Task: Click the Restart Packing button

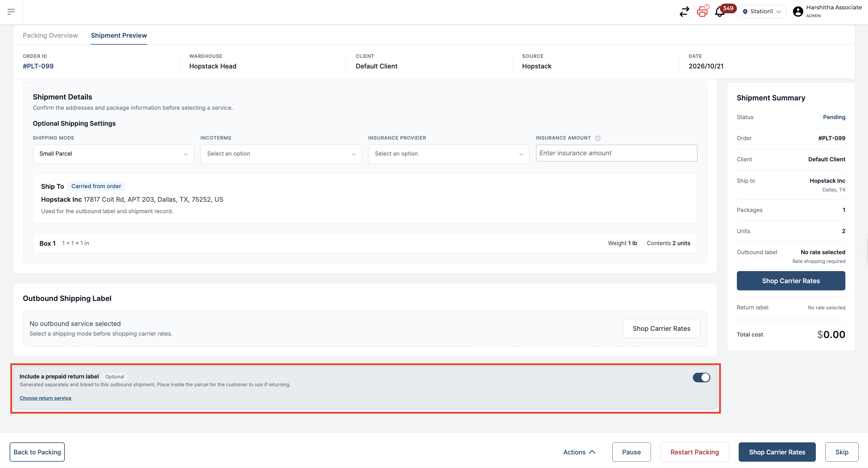Action: point(694,452)
